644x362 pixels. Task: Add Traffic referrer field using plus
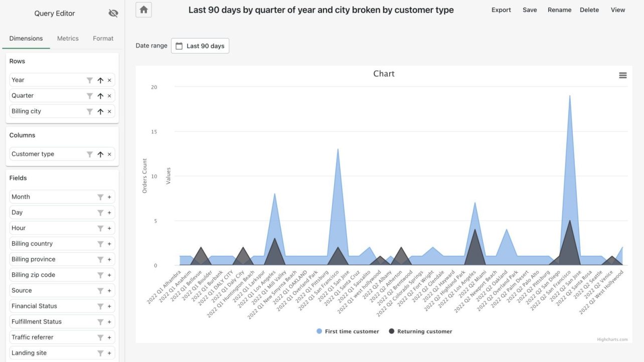click(109, 337)
